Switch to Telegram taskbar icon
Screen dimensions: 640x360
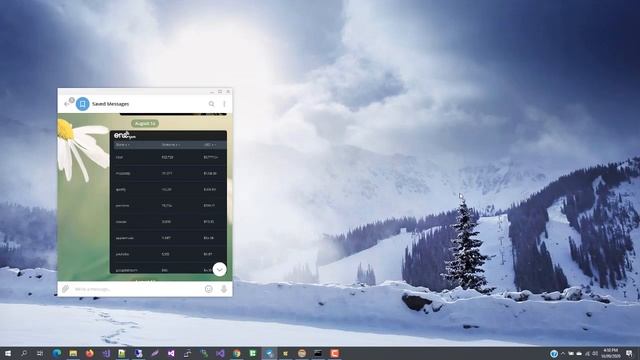coord(269,353)
